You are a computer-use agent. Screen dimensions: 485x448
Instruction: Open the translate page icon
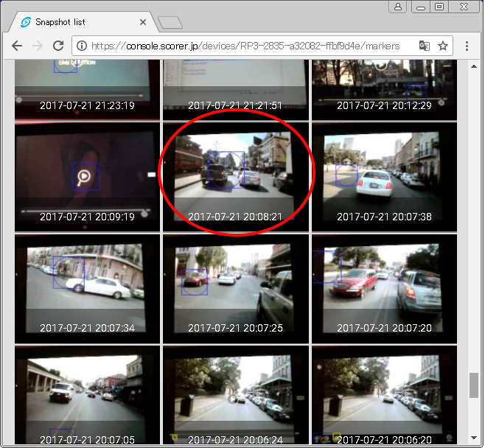(x=425, y=46)
